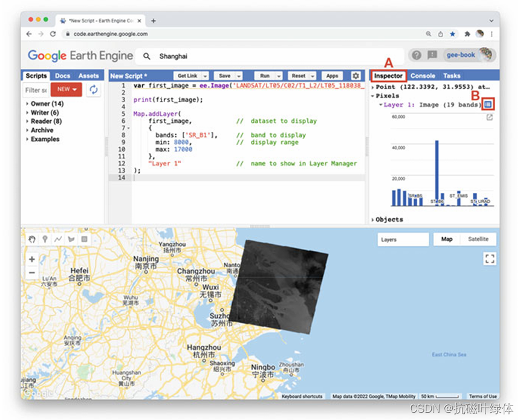This screenshot has width=523, height=420.
Task: Switch Inspector pixel view to table mode
Action: [488, 105]
